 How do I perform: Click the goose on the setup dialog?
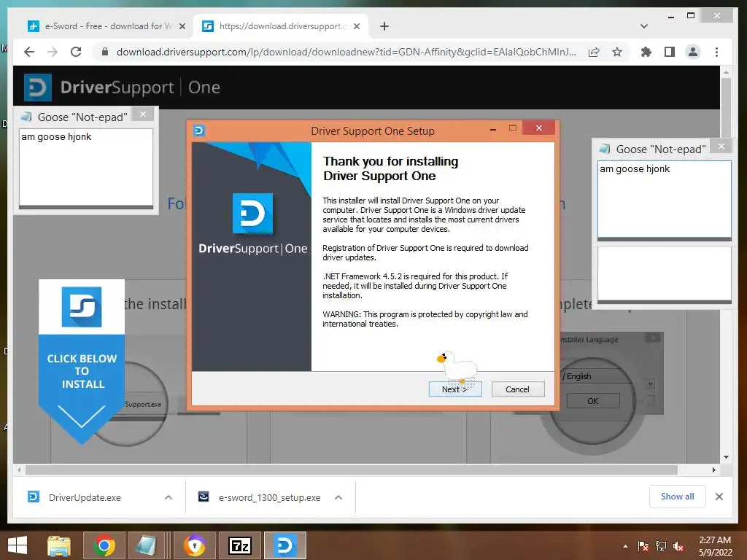457,367
